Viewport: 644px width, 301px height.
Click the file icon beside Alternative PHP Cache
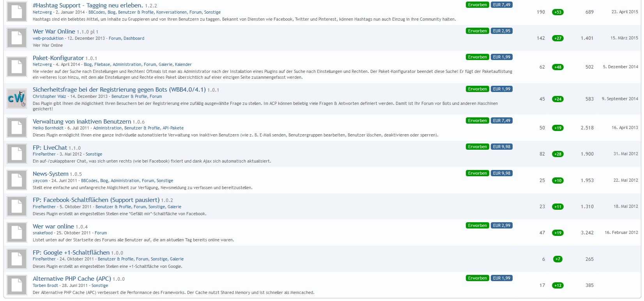point(17,285)
